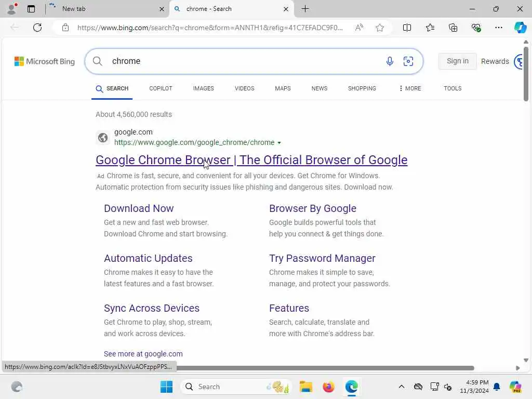Launch Firefox from taskbar
The width and height of the screenshot is (532, 399).
point(328,387)
